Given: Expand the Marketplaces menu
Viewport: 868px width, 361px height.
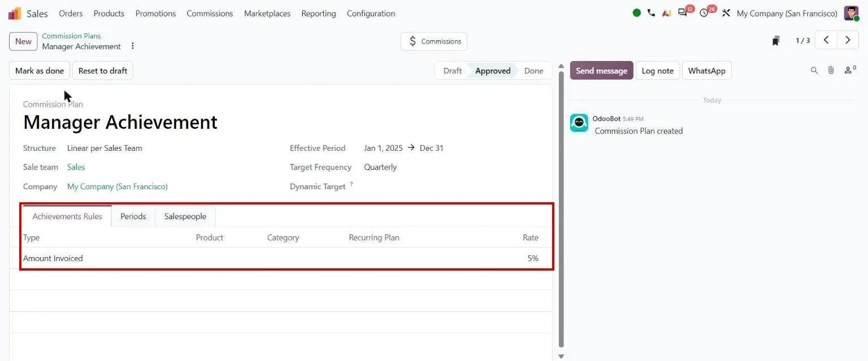Looking at the screenshot, I should coord(267,13).
